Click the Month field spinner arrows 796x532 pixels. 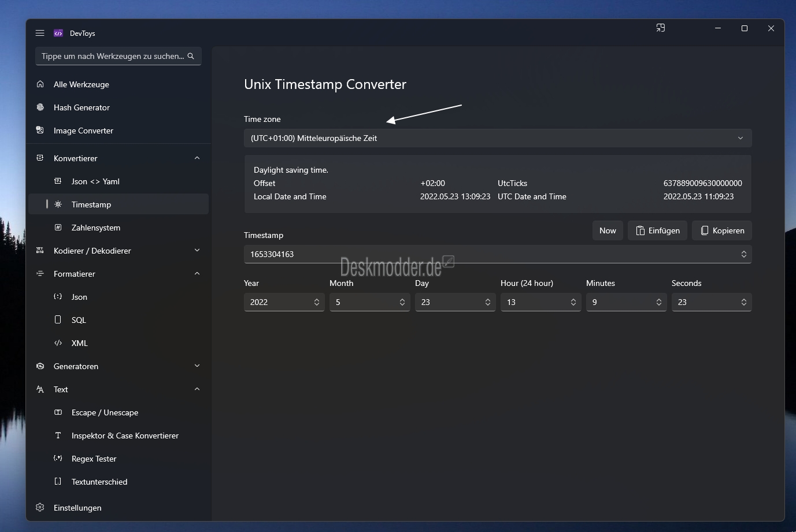tap(402, 302)
